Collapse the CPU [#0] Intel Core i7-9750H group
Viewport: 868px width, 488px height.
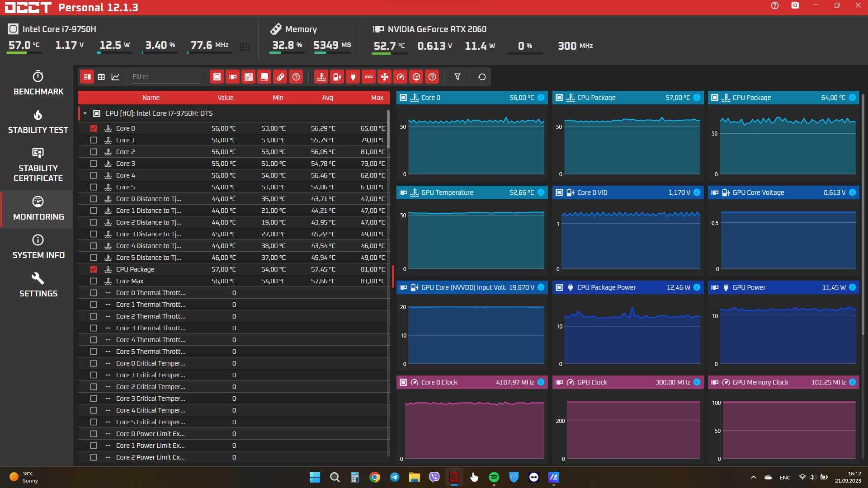tap(85, 113)
